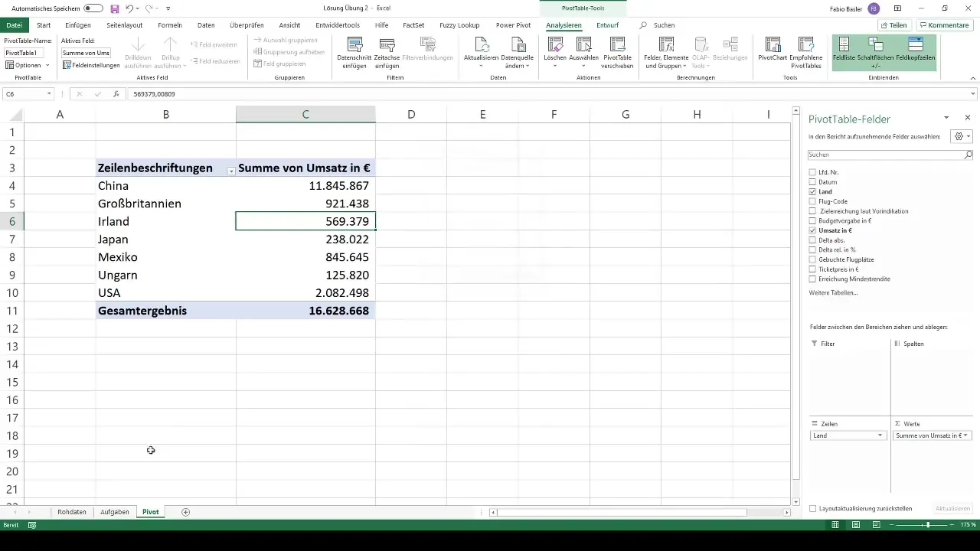Click the PivotTable-Name input field
Viewport: 980px width, 551px height.
tap(24, 53)
